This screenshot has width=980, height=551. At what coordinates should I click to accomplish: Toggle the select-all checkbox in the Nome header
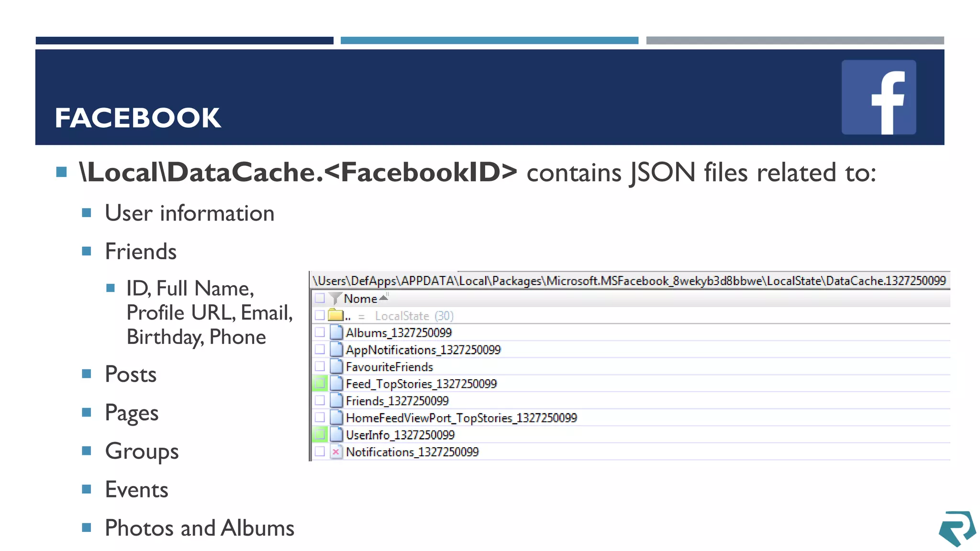[320, 298]
